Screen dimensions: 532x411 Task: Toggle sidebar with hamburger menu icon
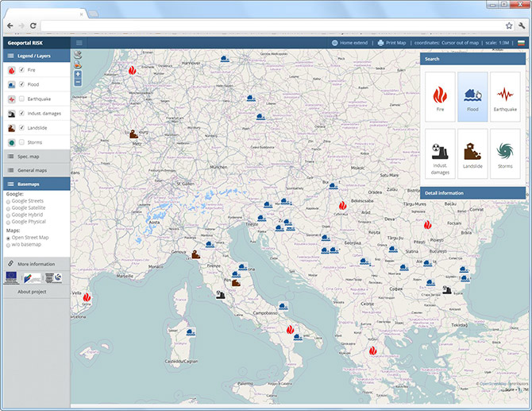[79, 43]
